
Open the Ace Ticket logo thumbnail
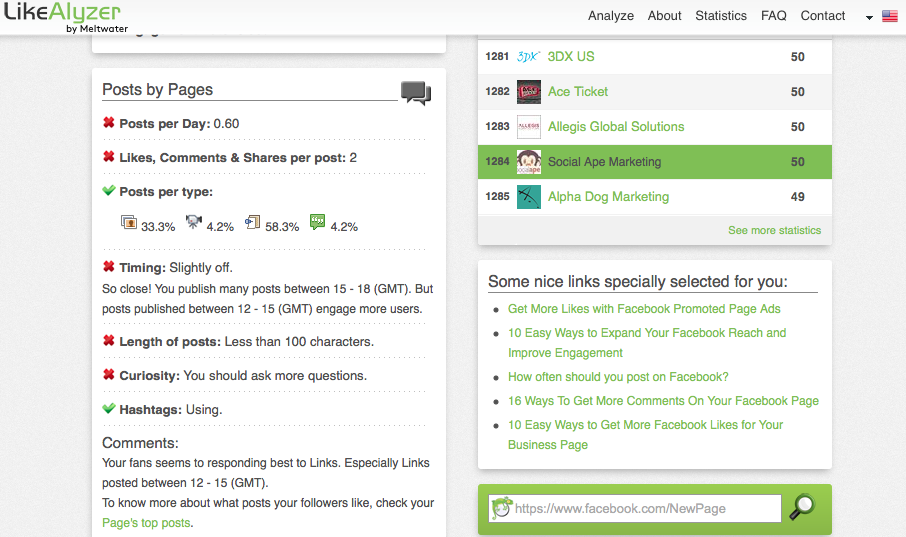coord(529,92)
